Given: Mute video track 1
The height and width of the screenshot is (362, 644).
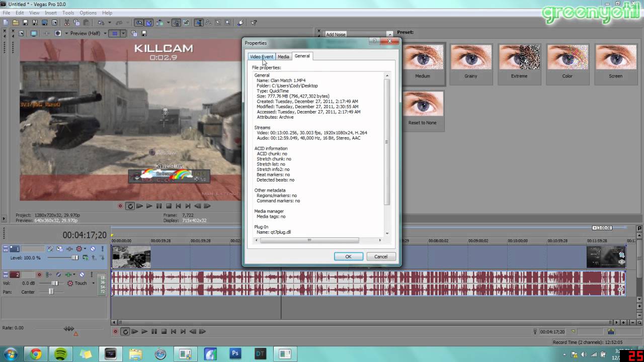Looking at the screenshot, I should point(93,248).
